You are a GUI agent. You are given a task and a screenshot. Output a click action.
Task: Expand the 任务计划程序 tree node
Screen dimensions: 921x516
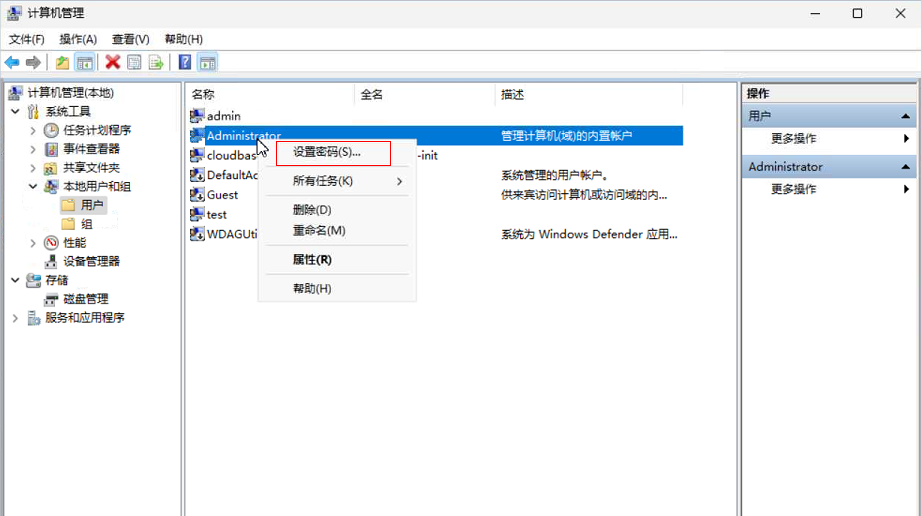click(x=33, y=130)
